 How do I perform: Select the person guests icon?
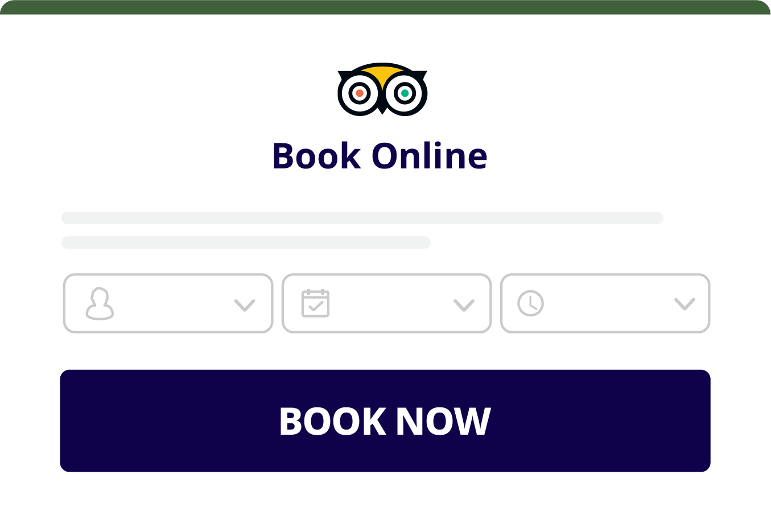(100, 303)
